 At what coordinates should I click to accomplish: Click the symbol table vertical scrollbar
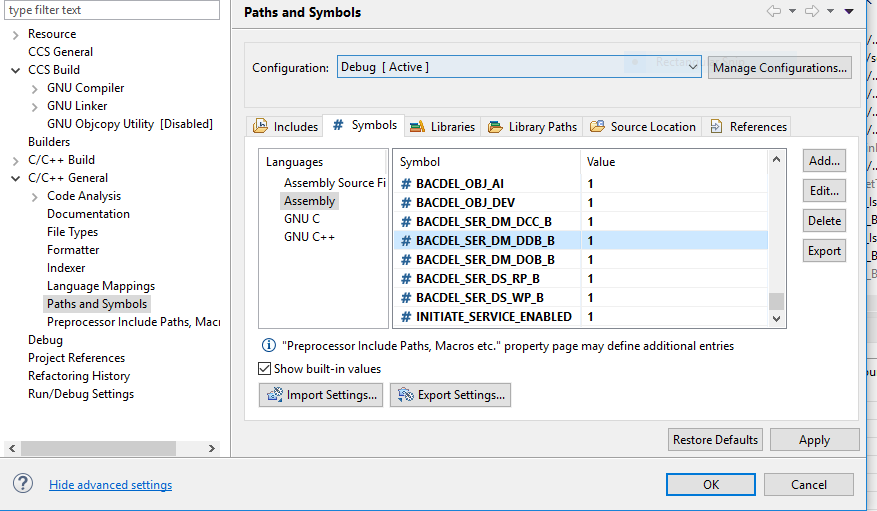point(776,240)
